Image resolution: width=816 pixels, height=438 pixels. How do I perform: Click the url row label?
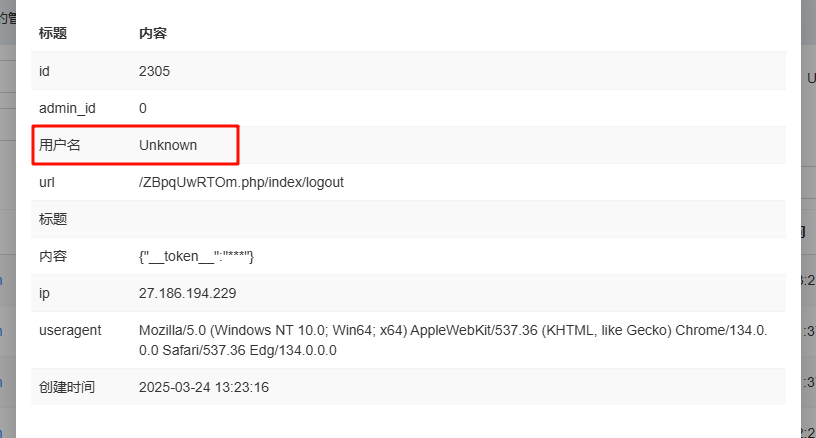47,183
